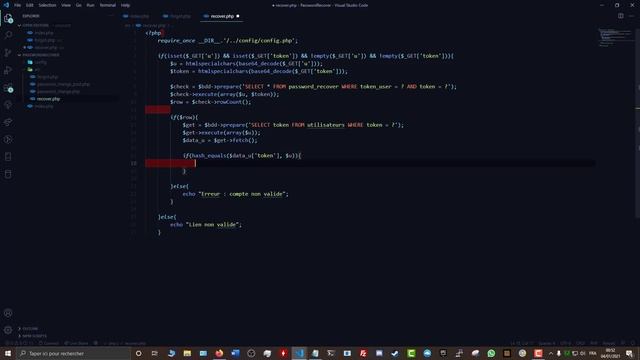This screenshot has width=640, height=360.
Task: Collapse the Open Editors section
Action: click(x=35, y=25)
